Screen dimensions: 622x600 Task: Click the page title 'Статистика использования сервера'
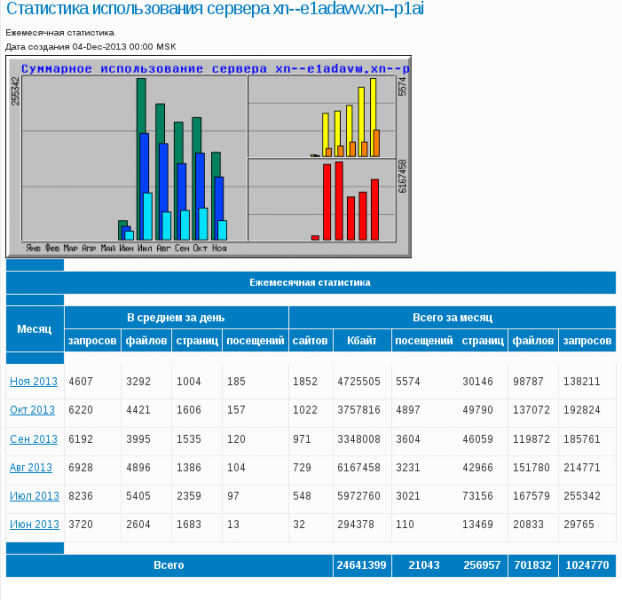tap(208, 10)
